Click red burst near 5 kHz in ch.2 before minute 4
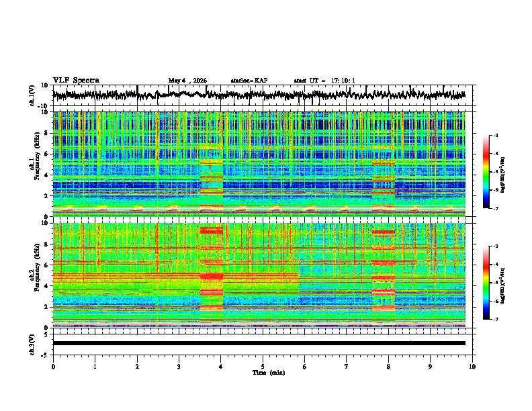The width and height of the screenshot is (532, 411). (x=212, y=276)
